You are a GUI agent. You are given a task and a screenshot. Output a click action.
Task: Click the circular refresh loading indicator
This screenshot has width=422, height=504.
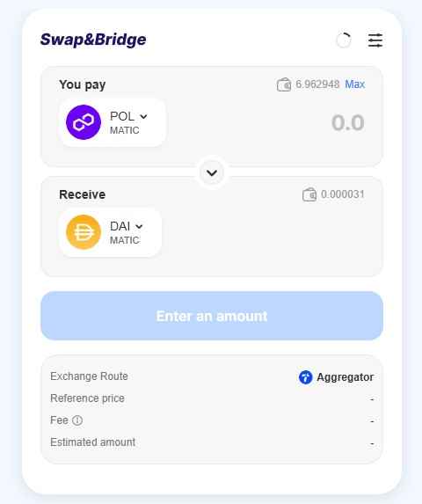pos(344,40)
